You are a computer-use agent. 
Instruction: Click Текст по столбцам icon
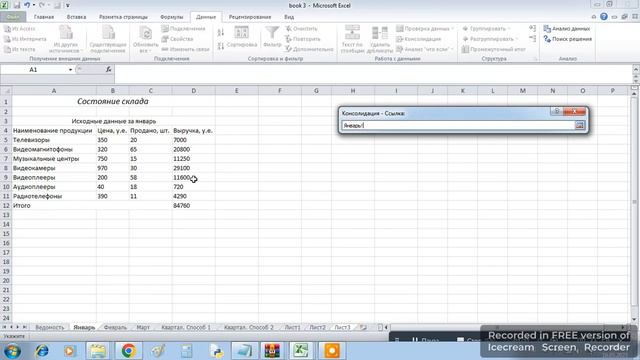point(352,33)
